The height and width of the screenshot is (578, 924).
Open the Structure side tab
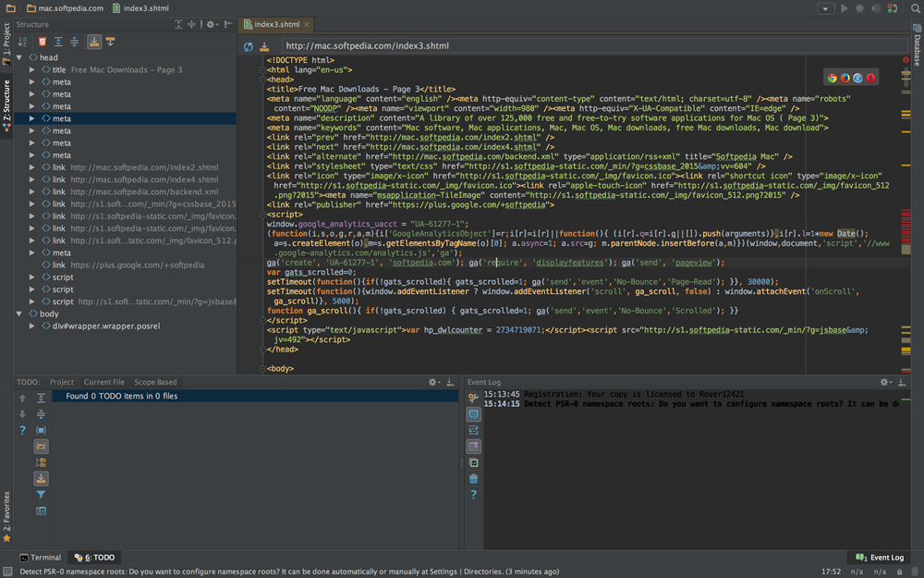coord(6,105)
